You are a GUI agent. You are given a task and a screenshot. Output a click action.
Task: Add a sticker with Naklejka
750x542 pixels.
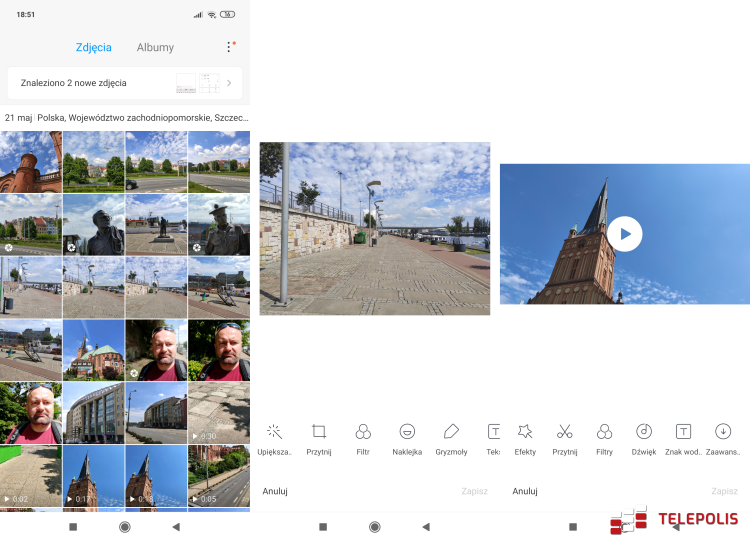(x=407, y=437)
